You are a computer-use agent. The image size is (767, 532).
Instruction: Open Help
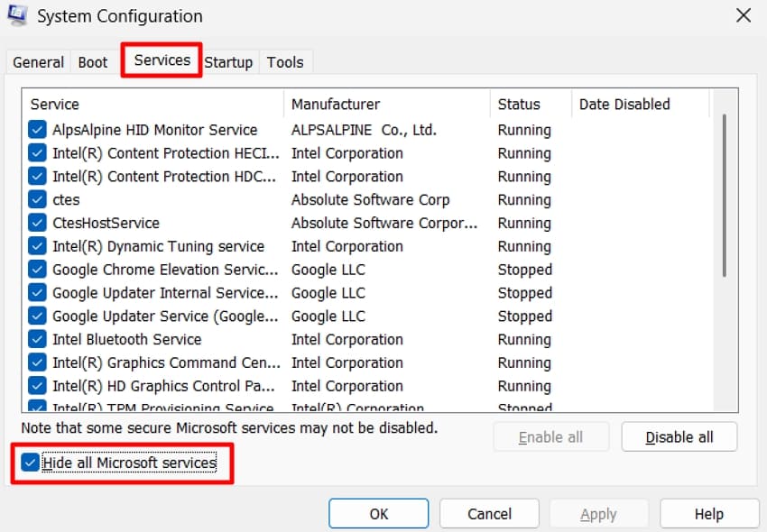[709, 513]
